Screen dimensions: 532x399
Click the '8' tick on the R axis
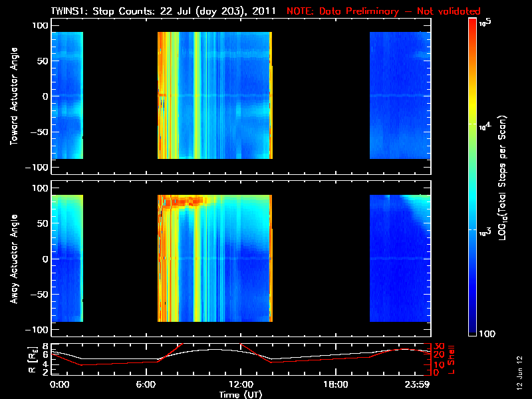[44, 346]
